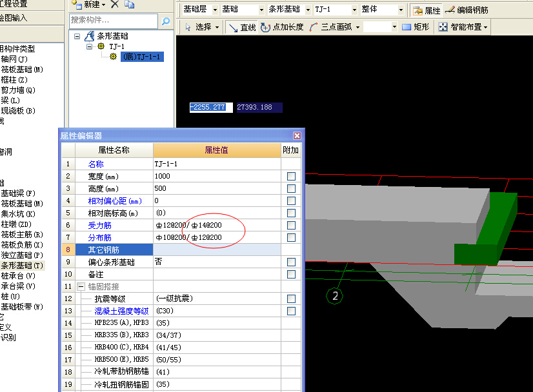Toggle the 混凝土强度等级 附加 checkbox
Screen dimensions: 533x392
(x=291, y=311)
